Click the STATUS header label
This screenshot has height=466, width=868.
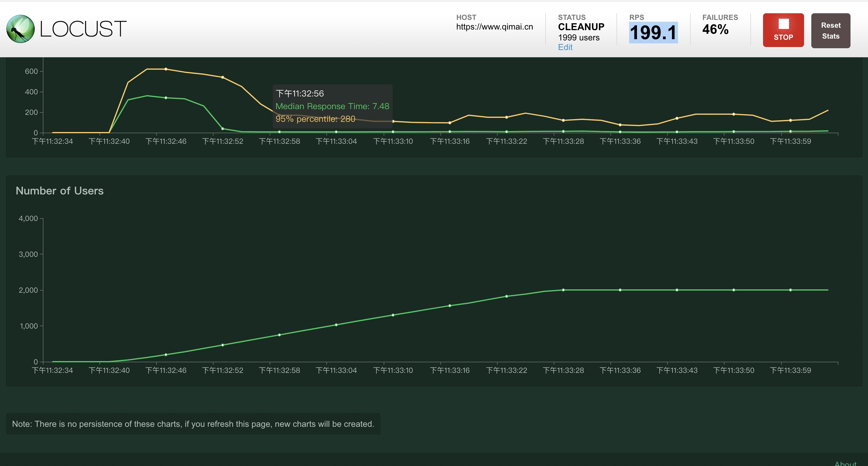tap(572, 17)
